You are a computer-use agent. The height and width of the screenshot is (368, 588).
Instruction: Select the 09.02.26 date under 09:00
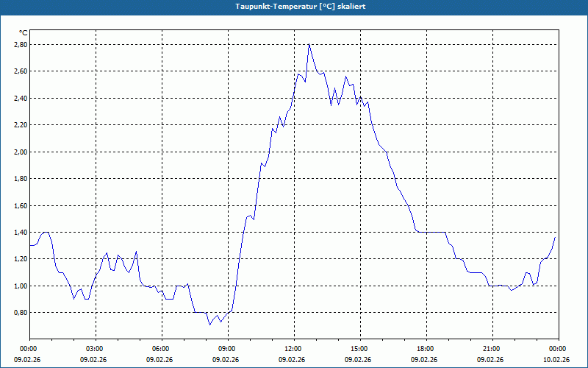point(226,360)
